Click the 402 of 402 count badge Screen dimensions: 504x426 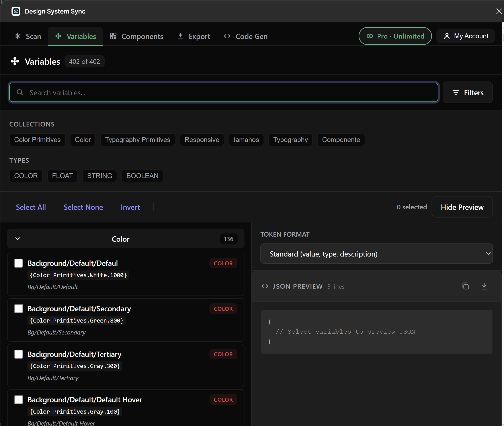pos(84,62)
